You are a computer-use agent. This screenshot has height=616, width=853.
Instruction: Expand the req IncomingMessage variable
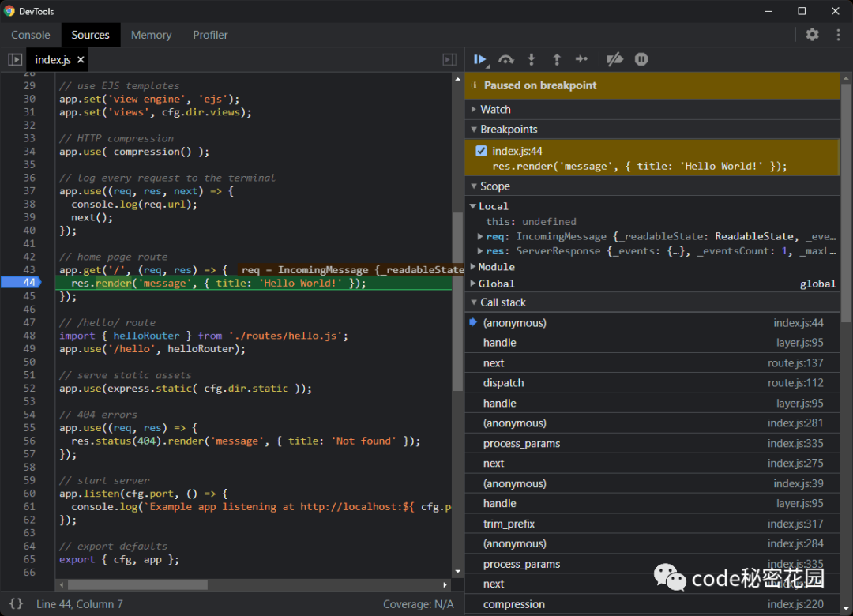pyautogui.click(x=480, y=236)
